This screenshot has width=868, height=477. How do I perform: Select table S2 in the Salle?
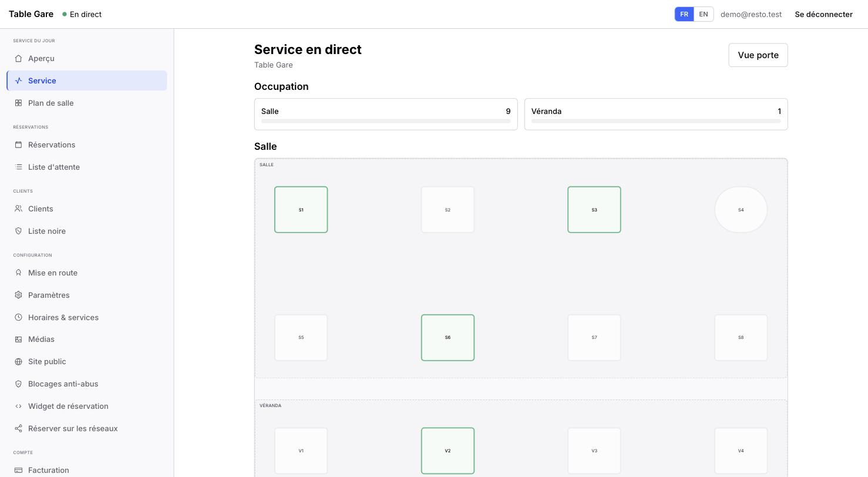pos(448,210)
